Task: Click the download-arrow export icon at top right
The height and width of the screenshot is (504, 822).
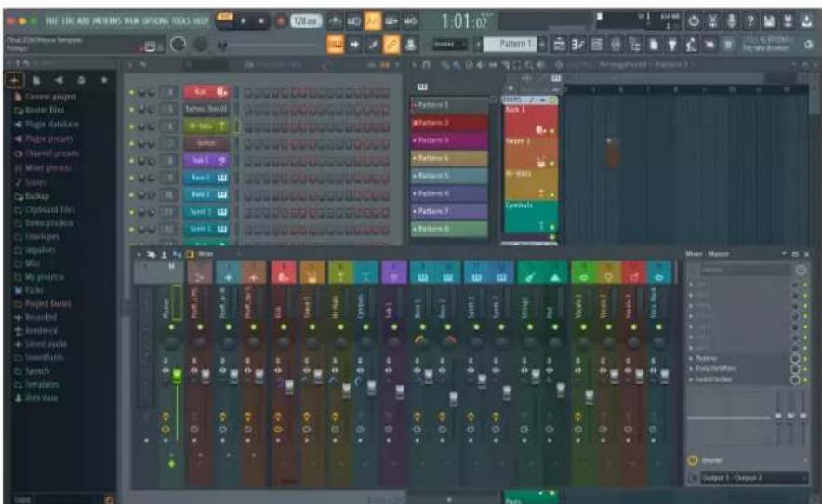Action: [806, 21]
